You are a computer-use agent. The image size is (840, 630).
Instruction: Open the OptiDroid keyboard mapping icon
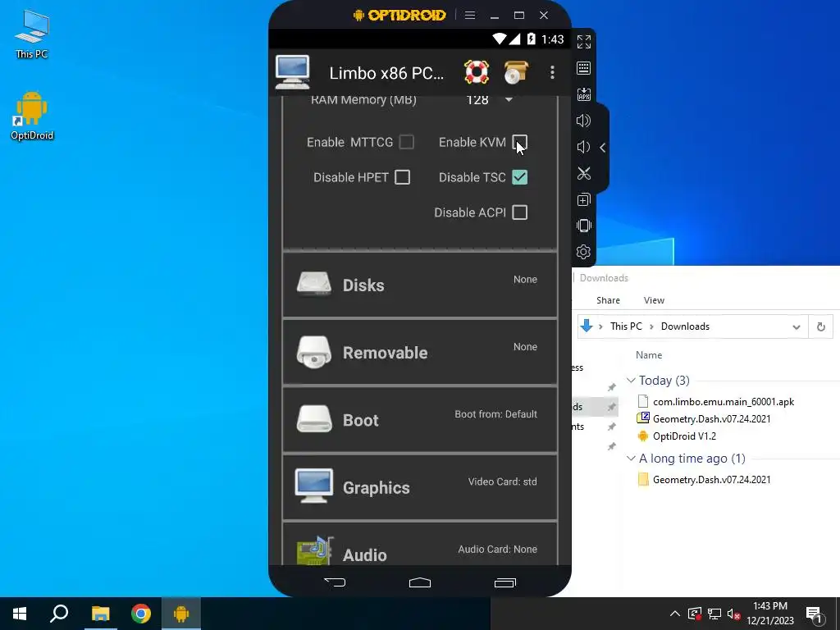click(x=583, y=68)
